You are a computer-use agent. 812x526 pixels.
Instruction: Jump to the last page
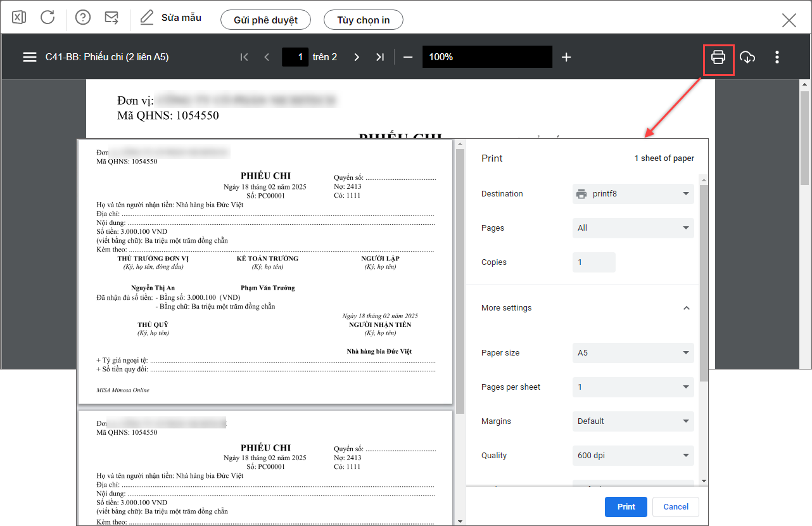pos(379,57)
